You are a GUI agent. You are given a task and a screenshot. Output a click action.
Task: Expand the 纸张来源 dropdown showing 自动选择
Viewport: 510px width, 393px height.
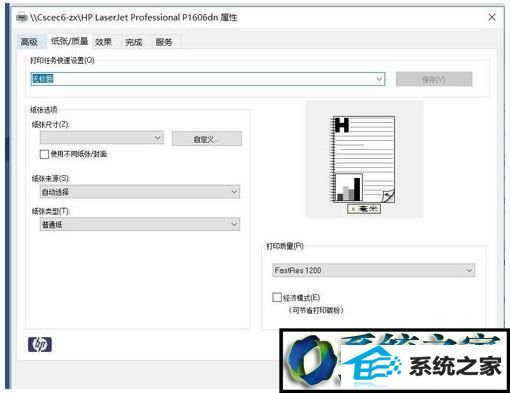(140, 192)
